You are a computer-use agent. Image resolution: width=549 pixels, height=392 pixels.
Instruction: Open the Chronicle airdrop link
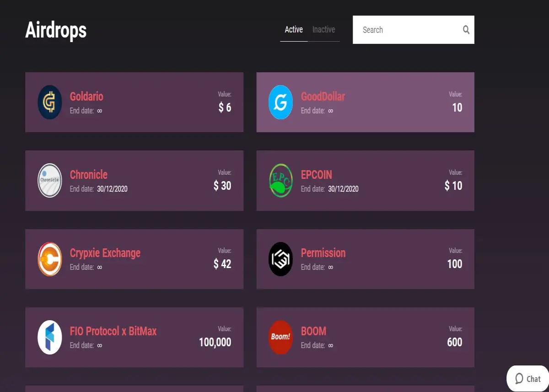89,175
